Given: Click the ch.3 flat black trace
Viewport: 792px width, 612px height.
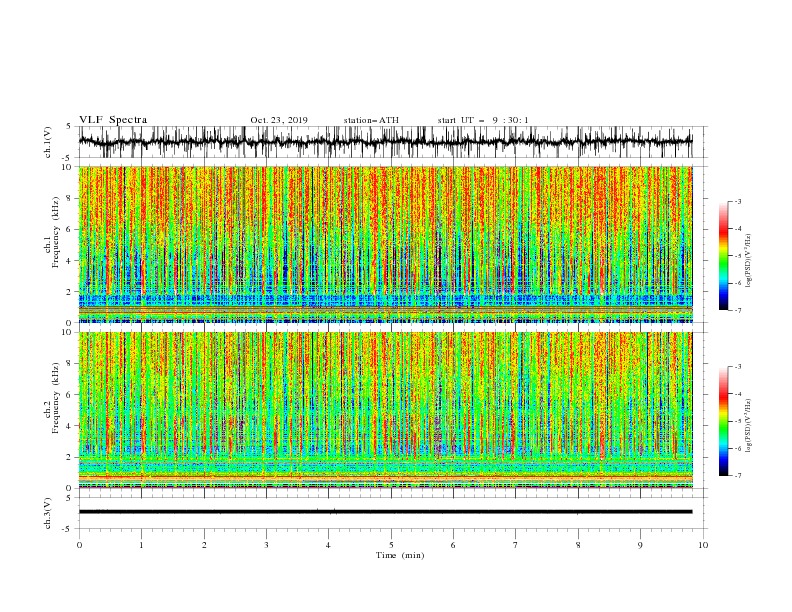Looking at the screenshot, I should 385,512.
